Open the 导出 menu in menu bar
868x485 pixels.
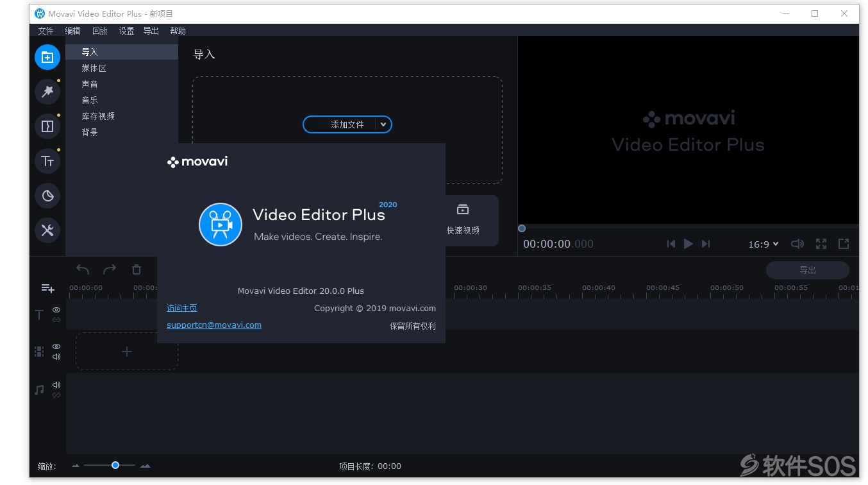(x=151, y=31)
